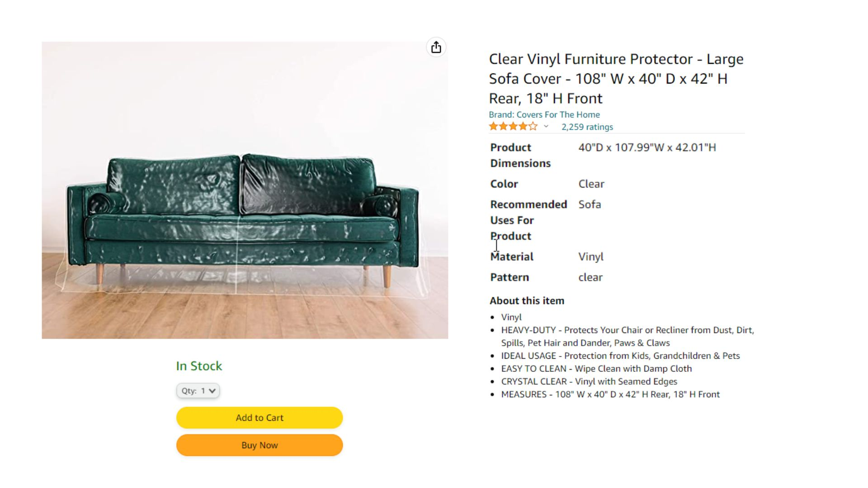The image size is (868, 488).
Task: Open the green sofa product image
Action: point(245,190)
